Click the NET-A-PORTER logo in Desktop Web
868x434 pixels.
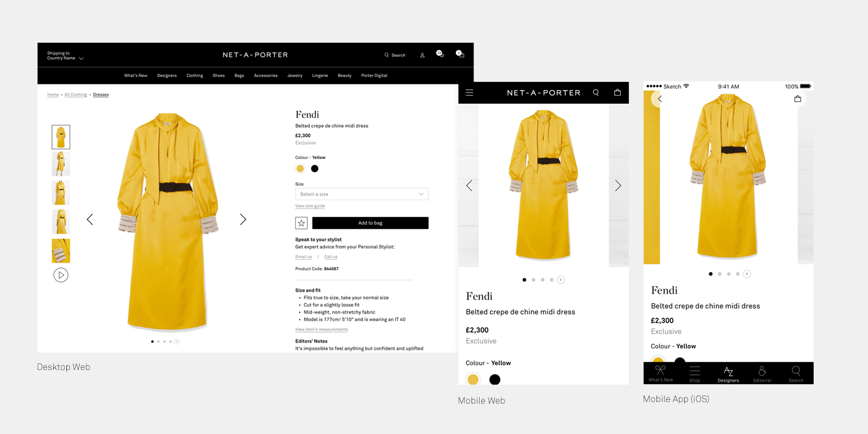click(255, 55)
